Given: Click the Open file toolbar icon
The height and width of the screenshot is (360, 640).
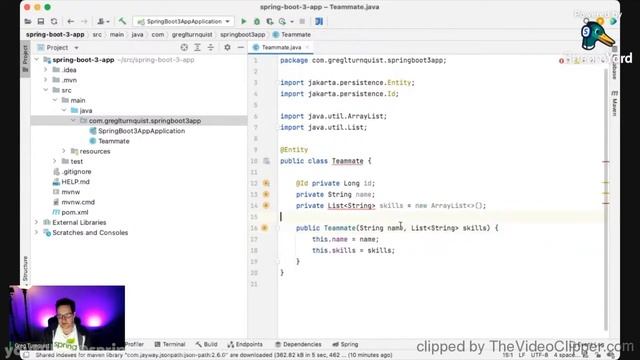Looking at the screenshot, I should tap(28, 21).
